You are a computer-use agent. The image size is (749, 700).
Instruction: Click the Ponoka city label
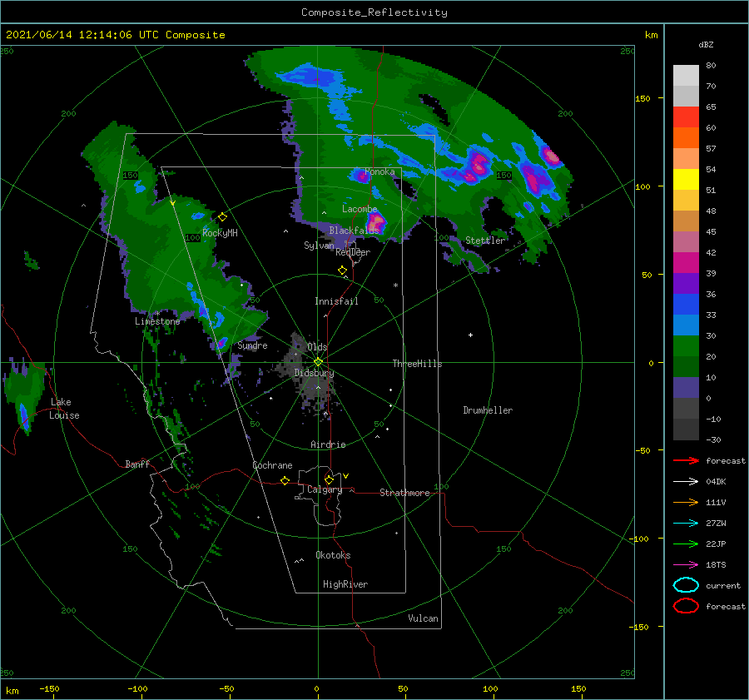[x=379, y=171]
